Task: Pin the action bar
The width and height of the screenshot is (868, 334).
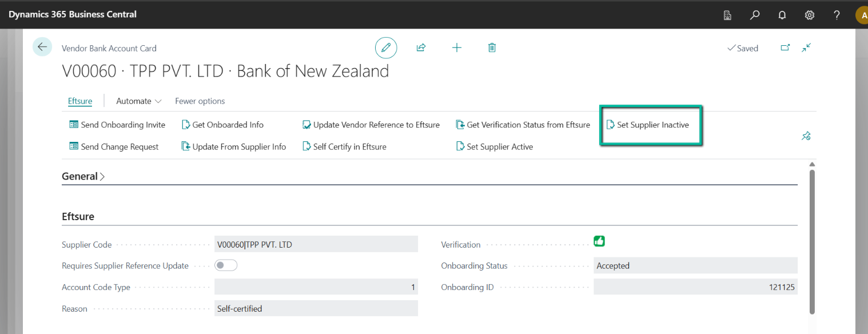Action: [806, 136]
